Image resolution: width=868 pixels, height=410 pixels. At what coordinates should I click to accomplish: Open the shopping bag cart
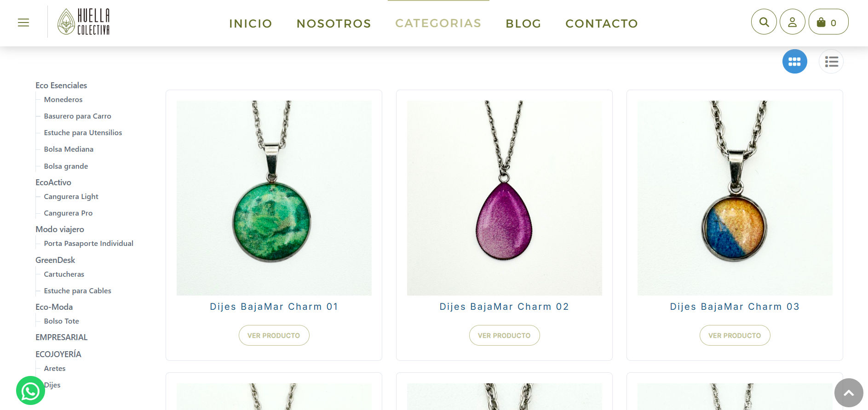click(828, 22)
